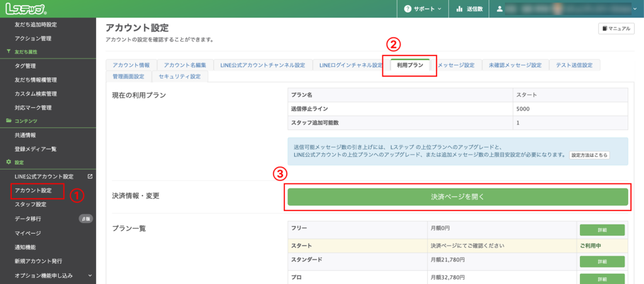The width and height of the screenshot is (644, 284).
Task: View 詳細 for the スタンダード plan
Action: pyautogui.click(x=602, y=261)
